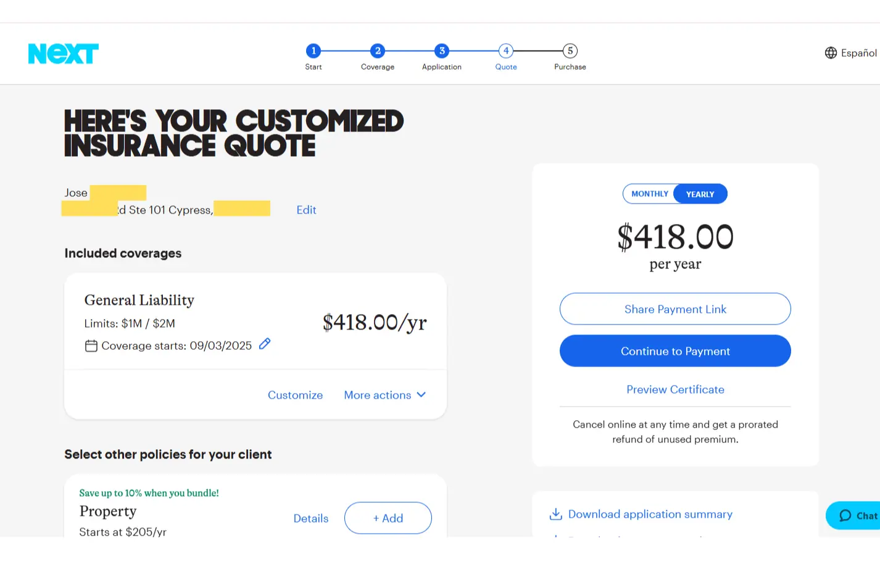
Task: Click Share Payment Link button
Action: 675,309
